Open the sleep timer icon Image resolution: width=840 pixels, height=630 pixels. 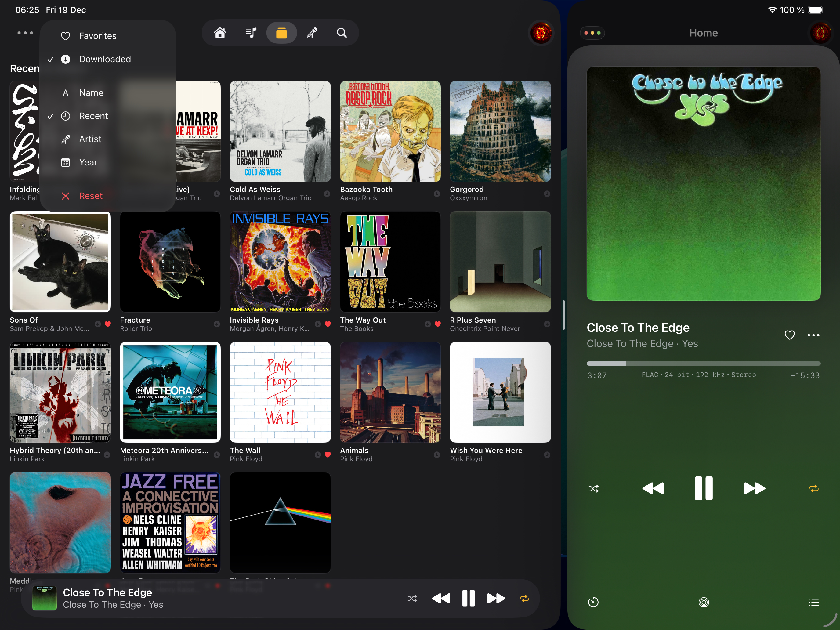(593, 602)
